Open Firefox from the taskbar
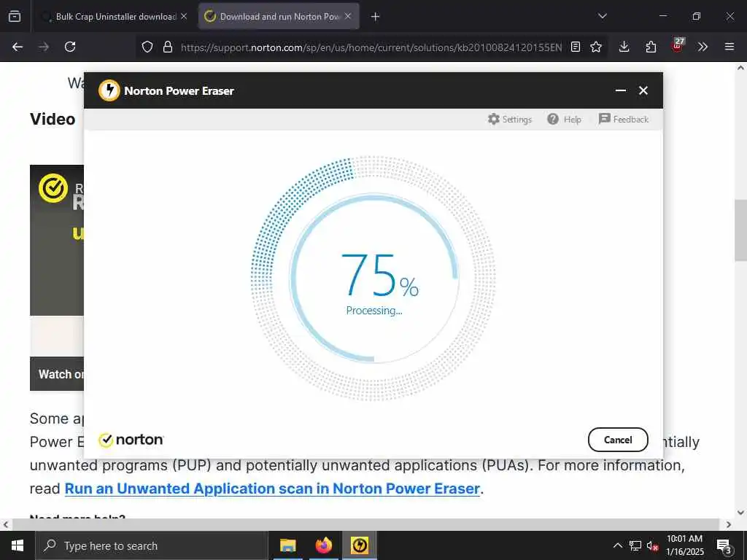 pyautogui.click(x=323, y=545)
